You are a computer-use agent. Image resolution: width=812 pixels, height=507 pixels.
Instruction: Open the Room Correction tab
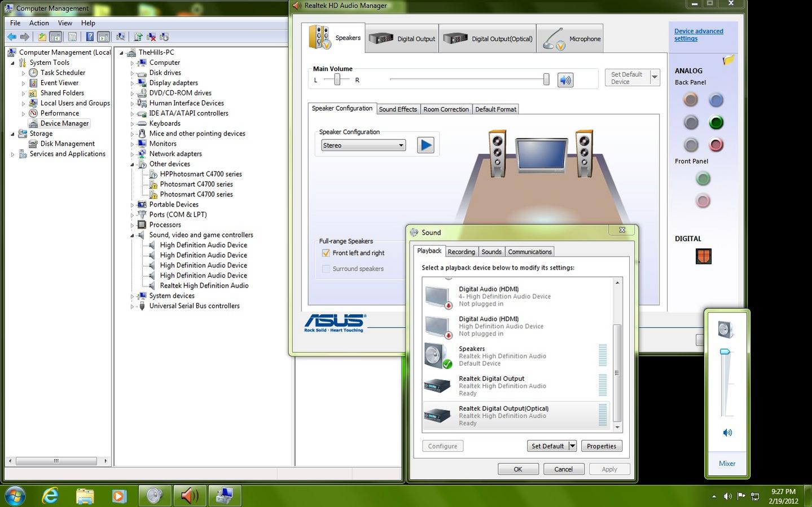(x=446, y=109)
